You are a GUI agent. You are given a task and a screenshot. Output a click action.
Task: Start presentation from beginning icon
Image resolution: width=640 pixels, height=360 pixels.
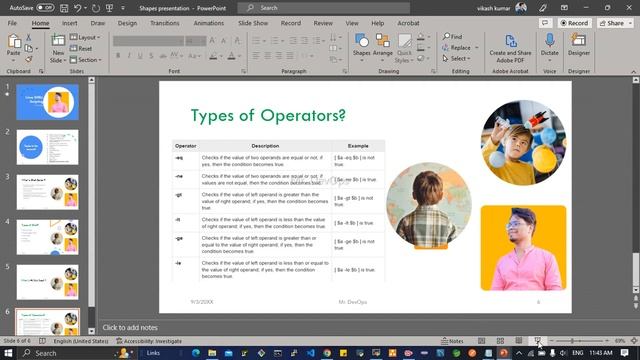(x=109, y=8)
